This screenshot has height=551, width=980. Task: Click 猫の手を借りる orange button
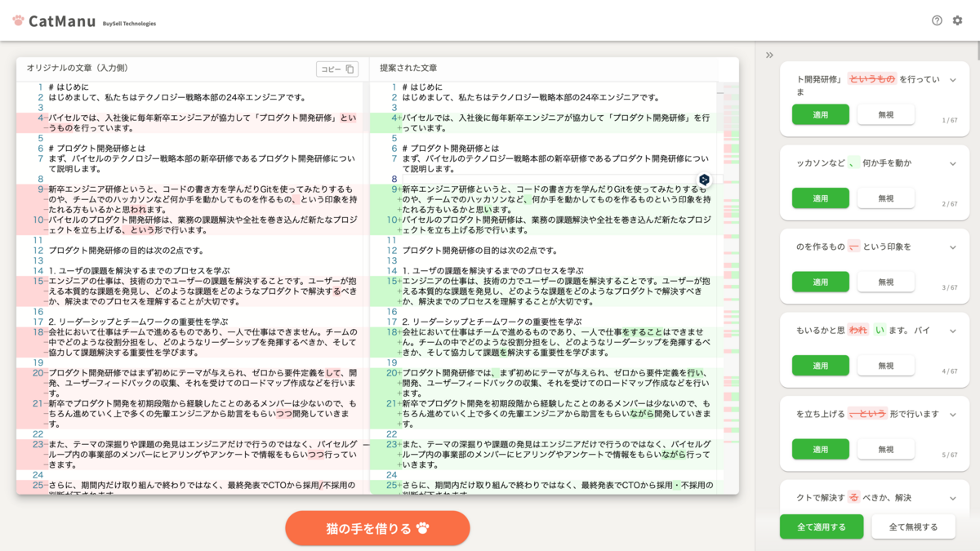click(x=377, y=528)
